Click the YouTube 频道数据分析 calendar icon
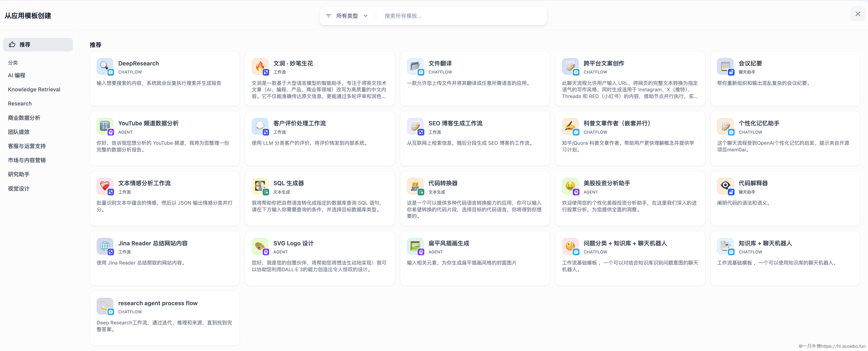The image size is (868, 351). pos(105,126)
